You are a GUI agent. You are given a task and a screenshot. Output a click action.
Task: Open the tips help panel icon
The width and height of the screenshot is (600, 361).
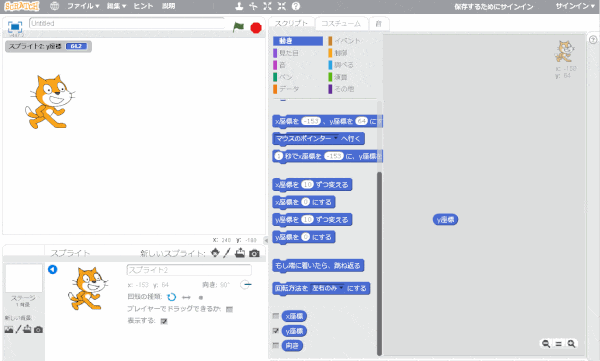(x=593, y=39)
